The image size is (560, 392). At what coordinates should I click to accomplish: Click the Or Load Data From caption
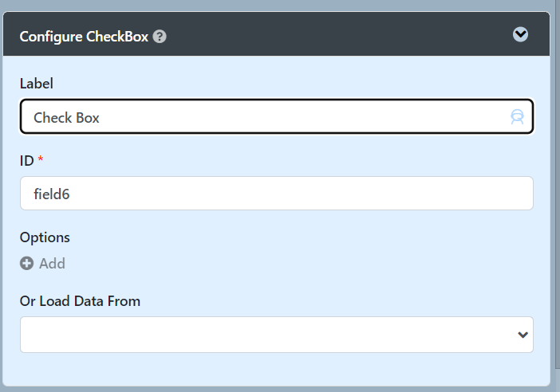80,301
